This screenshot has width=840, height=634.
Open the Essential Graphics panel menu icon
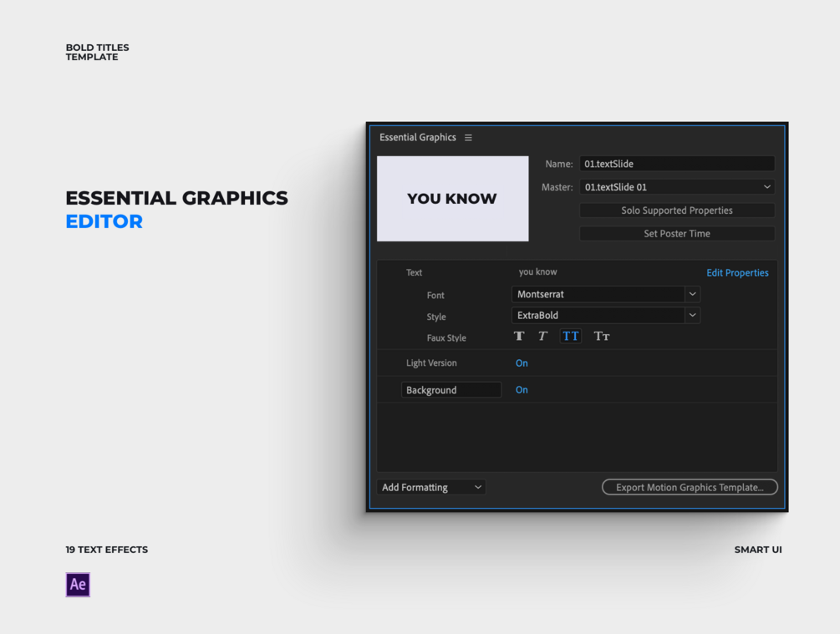468,138
